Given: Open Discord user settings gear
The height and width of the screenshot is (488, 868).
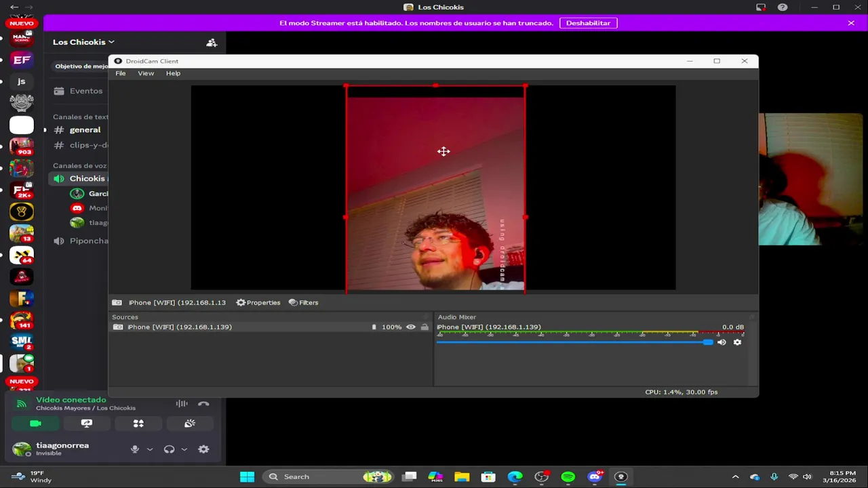Looking at the screenshot, I should 203,449.
